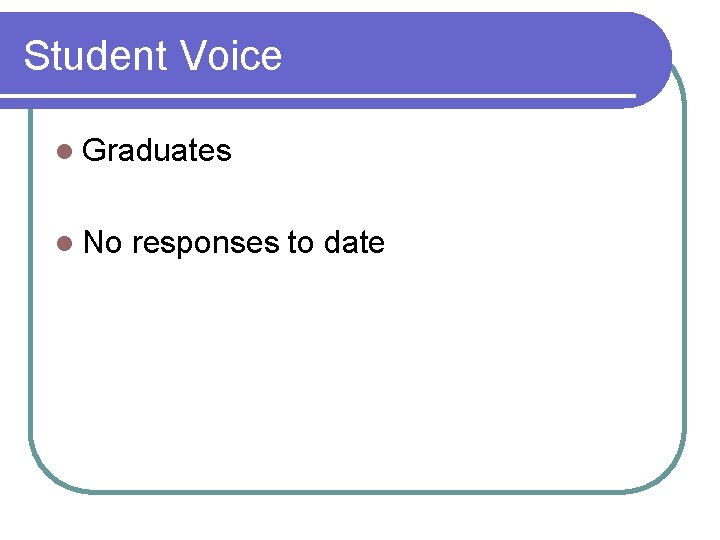720x540 pixels.
Task: Click the white underline beneath the title
Action: tap(318, 96)
